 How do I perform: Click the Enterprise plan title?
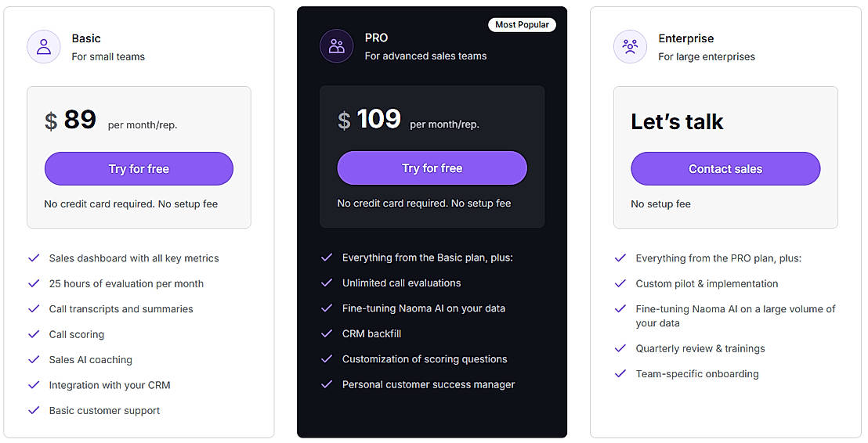pos(686,38)
